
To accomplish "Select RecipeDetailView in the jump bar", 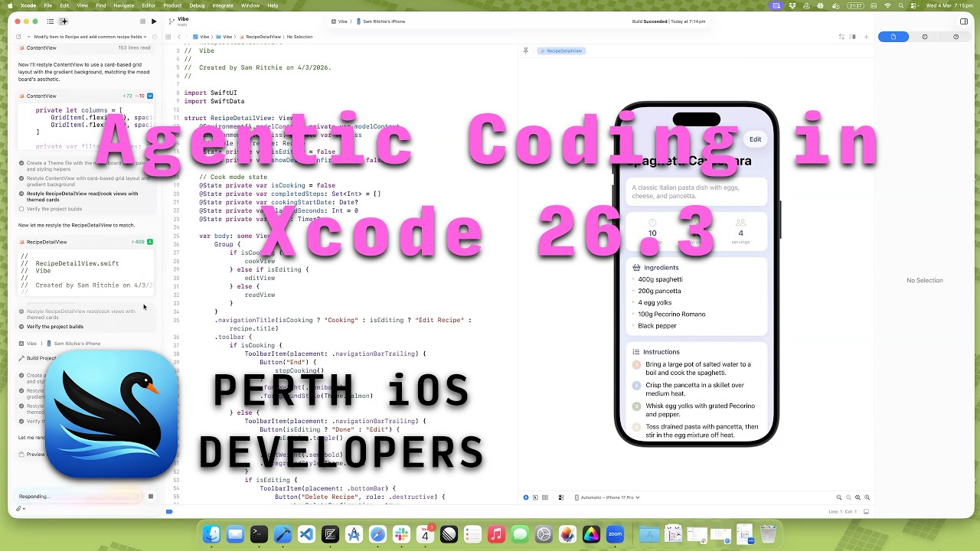I will (260, 37).
